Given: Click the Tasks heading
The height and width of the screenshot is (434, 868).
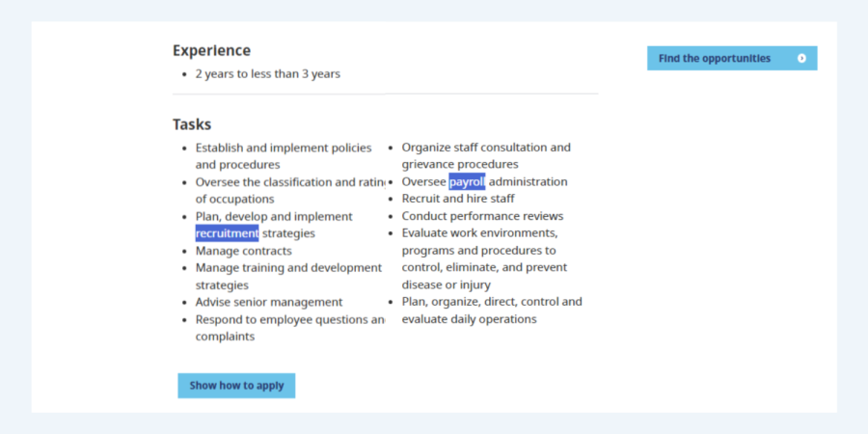Looking at the screenshot, I should [x=192, y=124].
